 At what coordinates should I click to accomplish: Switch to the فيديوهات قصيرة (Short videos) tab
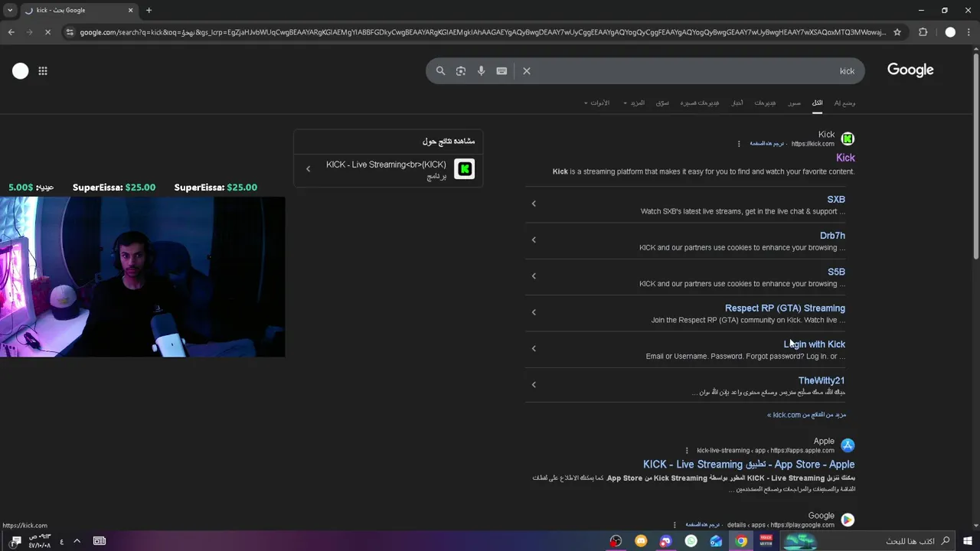tap(700, 103)
